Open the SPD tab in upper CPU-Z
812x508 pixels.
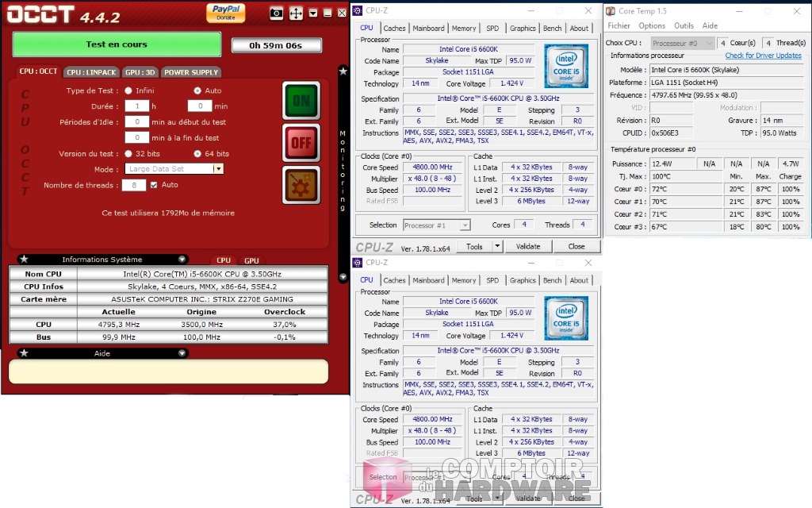click(492, 28)
